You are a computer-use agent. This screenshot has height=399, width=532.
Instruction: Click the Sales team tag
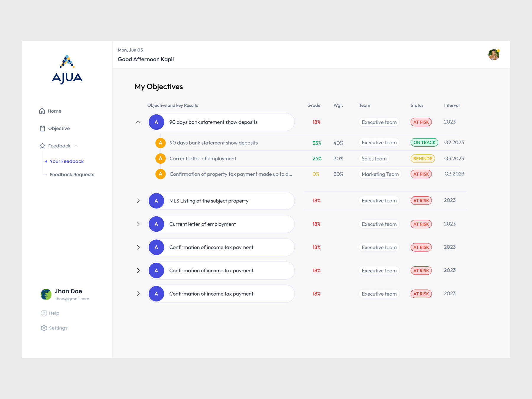(374, 159)
